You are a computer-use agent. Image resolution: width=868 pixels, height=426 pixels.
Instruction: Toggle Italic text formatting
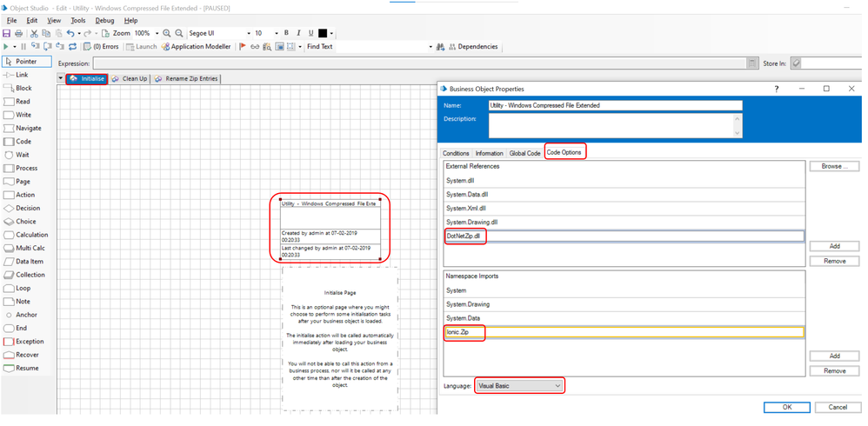coord(298,34)
